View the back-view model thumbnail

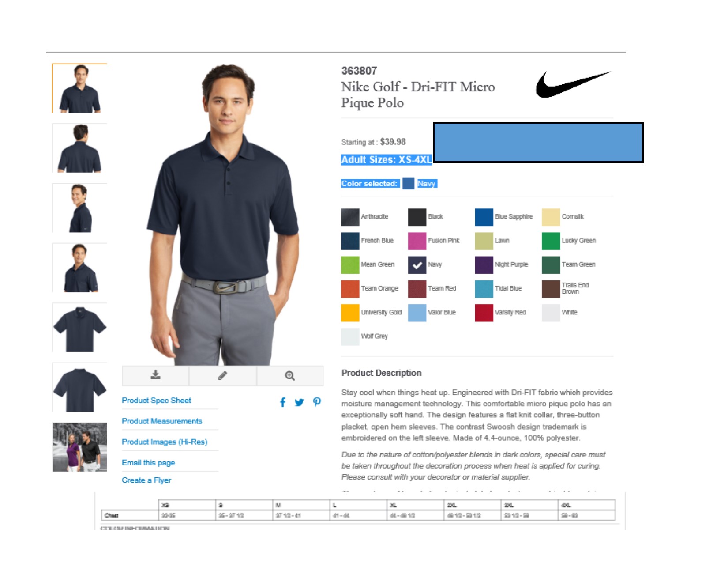(x=80, y=148)
